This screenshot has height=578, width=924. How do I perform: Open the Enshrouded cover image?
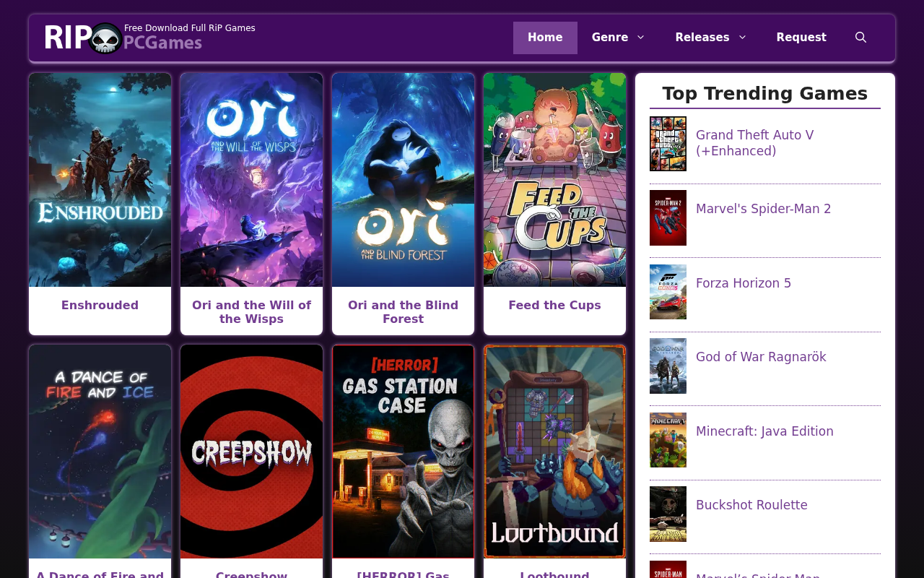coord(100,180)
